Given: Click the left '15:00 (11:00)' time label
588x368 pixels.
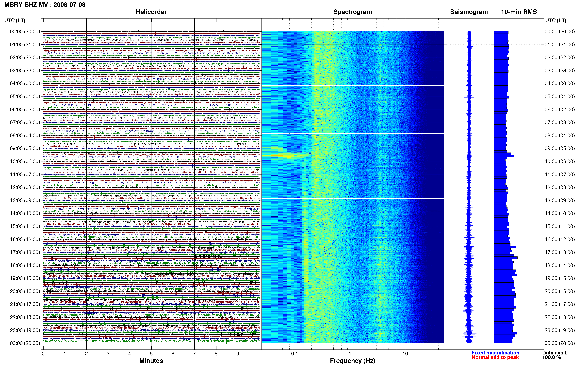Looking at the screenshot, I should 25,226.
